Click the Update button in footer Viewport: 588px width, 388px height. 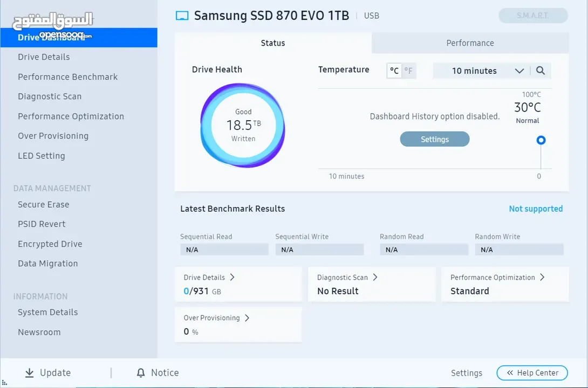[x=48, y=373]
